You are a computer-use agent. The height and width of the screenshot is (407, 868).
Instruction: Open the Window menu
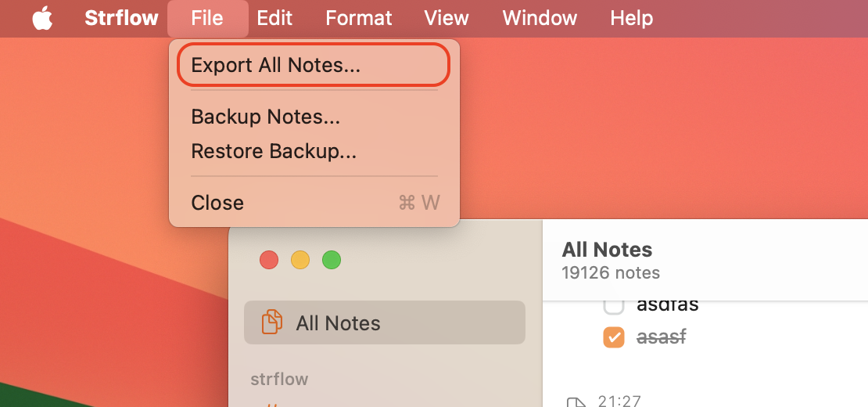pyautogui.click(x=540, y=18)
